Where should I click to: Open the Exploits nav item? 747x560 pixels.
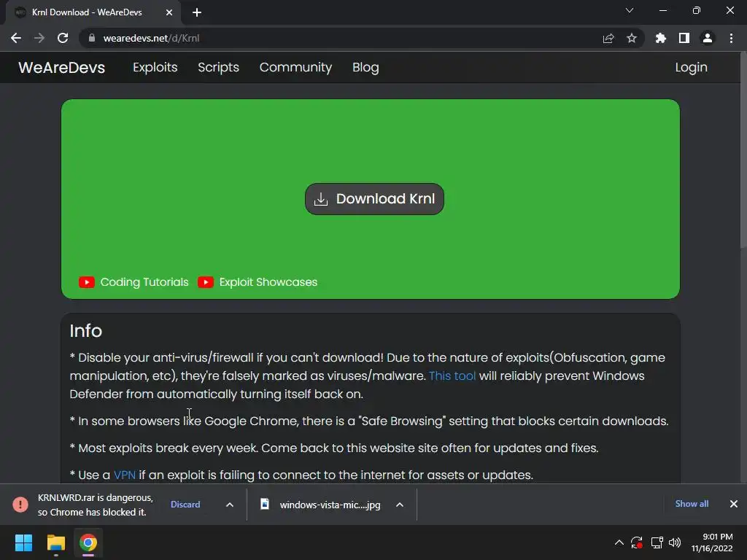click(155, 67)
